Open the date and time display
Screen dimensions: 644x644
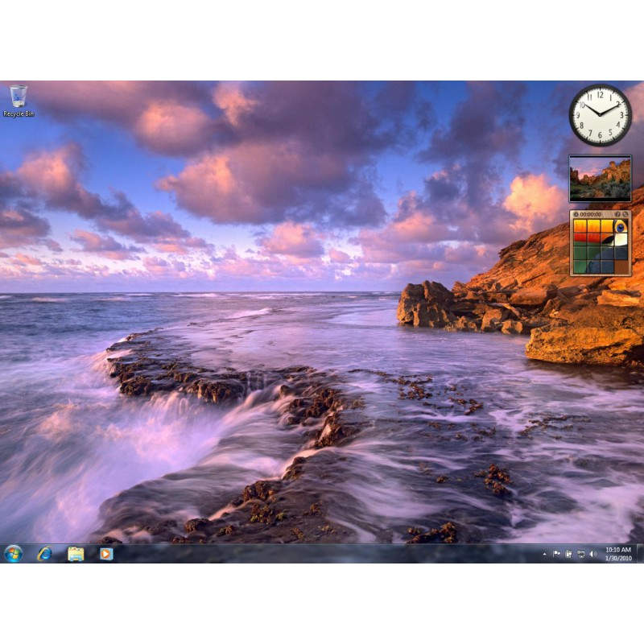pos(617,554)
